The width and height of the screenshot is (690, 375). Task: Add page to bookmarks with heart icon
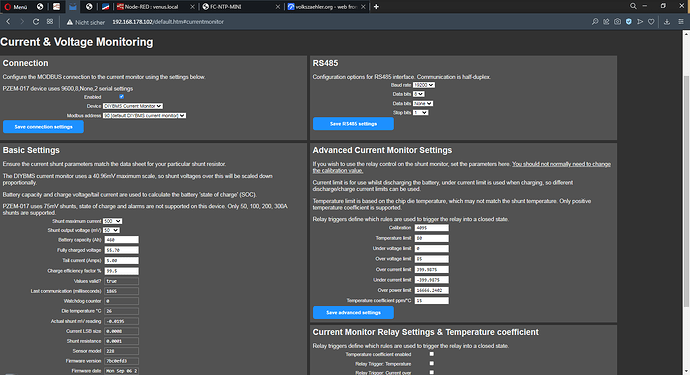tap(651, 22)
